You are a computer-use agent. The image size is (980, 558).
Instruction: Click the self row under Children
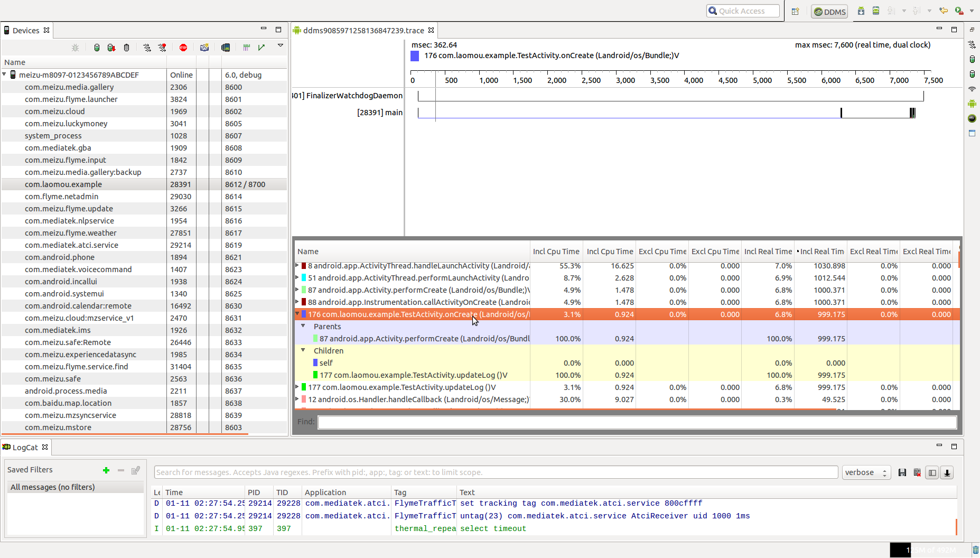[627, 362]
